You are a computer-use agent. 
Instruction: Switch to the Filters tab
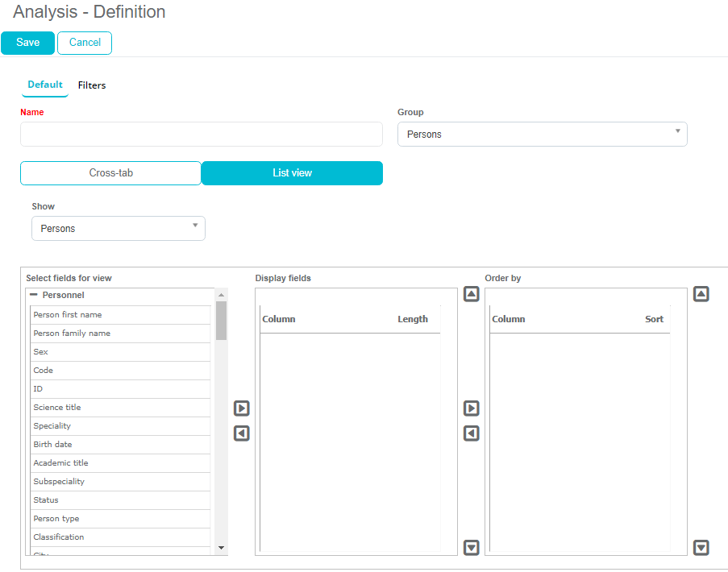pos(92,85)
